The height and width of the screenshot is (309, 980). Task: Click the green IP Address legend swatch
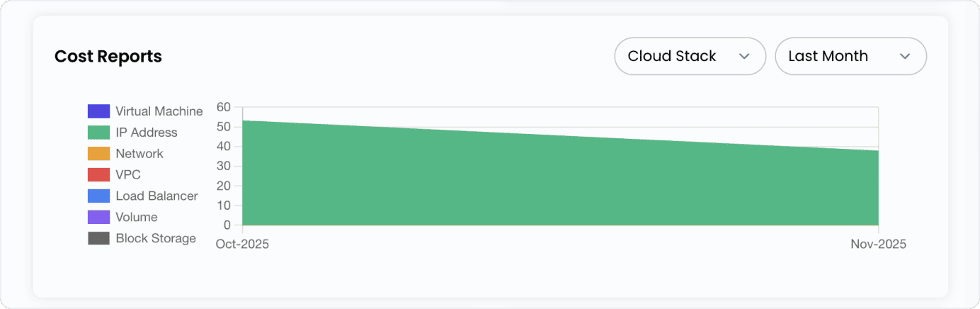(98, 133)
